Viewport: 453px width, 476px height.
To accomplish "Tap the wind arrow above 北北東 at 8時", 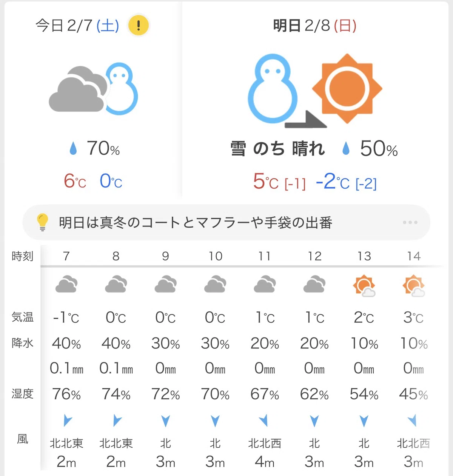I will (x=117, y=420).
